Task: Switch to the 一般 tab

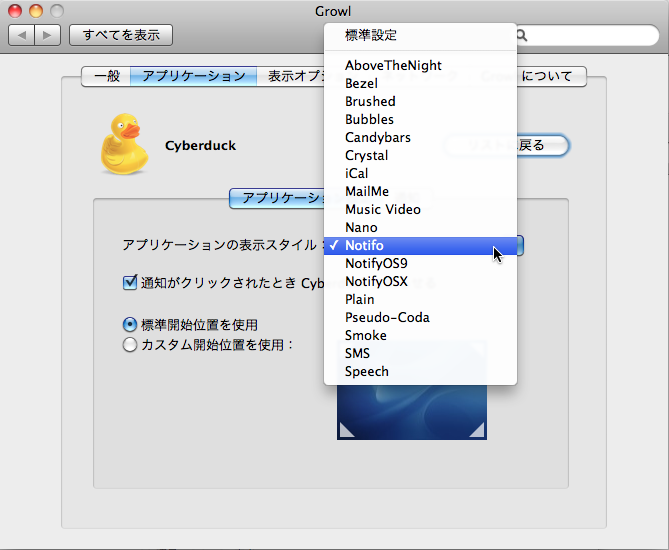Action: click(106, 76)
